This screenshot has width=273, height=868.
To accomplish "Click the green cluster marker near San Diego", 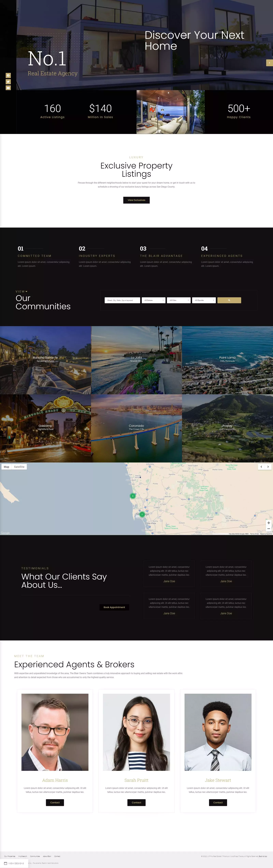I will click(x=142, y=515).
